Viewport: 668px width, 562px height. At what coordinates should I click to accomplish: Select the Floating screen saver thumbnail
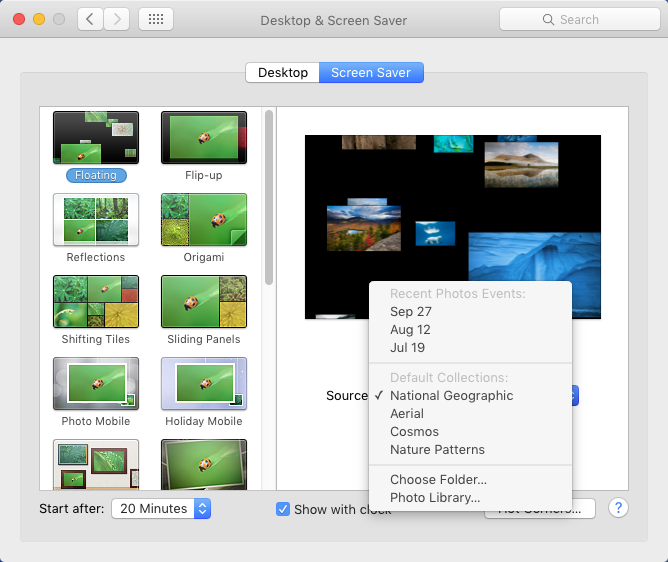click(96, 138)
